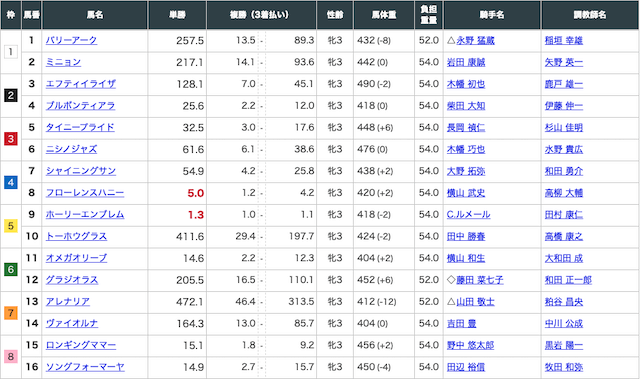Open jockey link C.ルメール
This screenshot has width=640, height=379.
coord(468,215)
